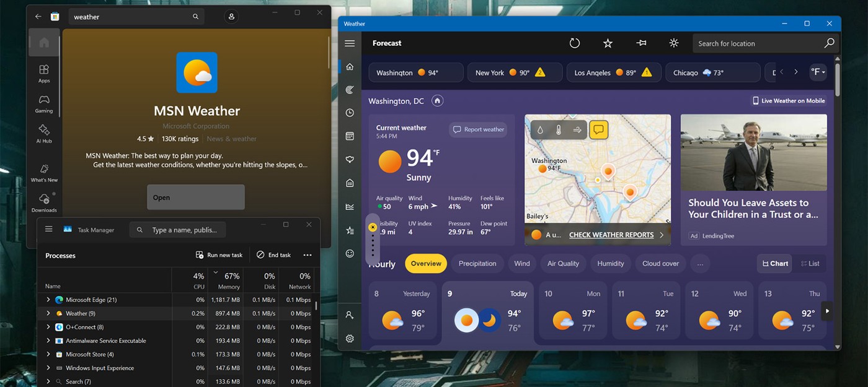868x387 pixels.
Task: Expand the Search (7) process group
Action: 48,381
